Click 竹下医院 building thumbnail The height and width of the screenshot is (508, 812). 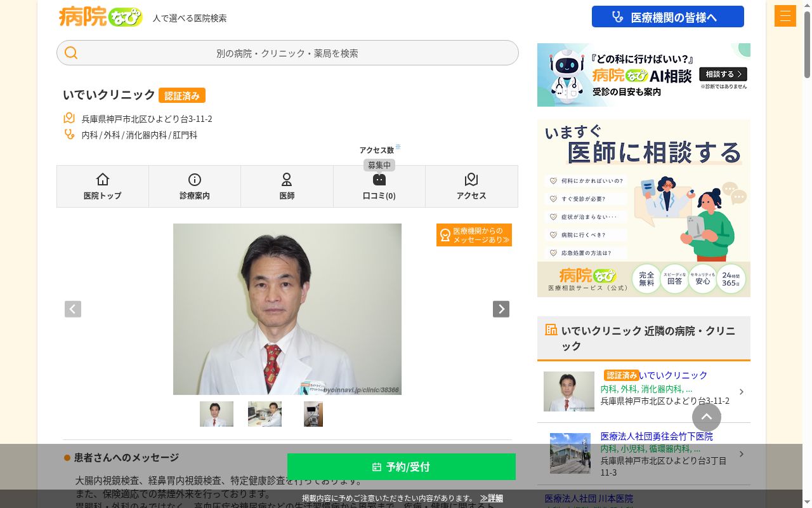pyautogui.click(x=570, y=453)
